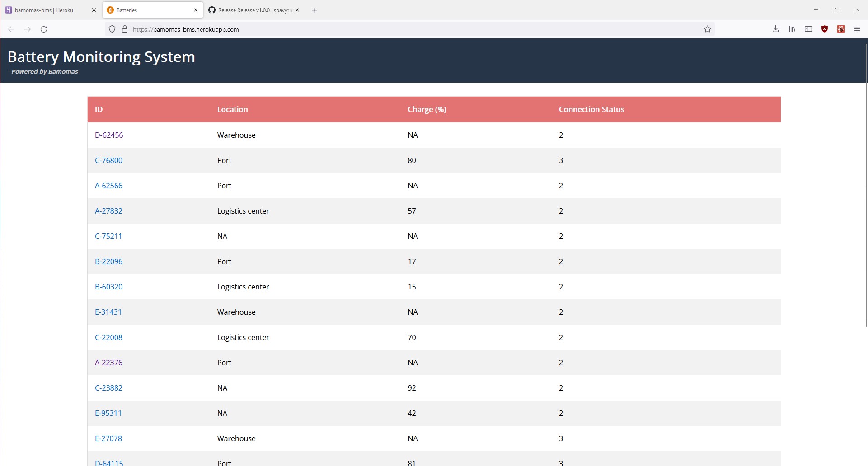
Task: Open a new browser tab
Action: [314, 10]
